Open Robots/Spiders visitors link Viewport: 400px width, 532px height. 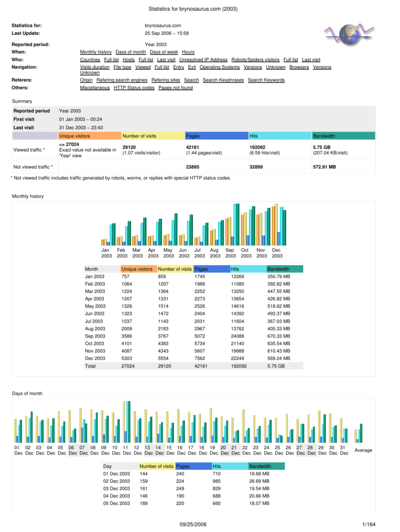[255, 60]
